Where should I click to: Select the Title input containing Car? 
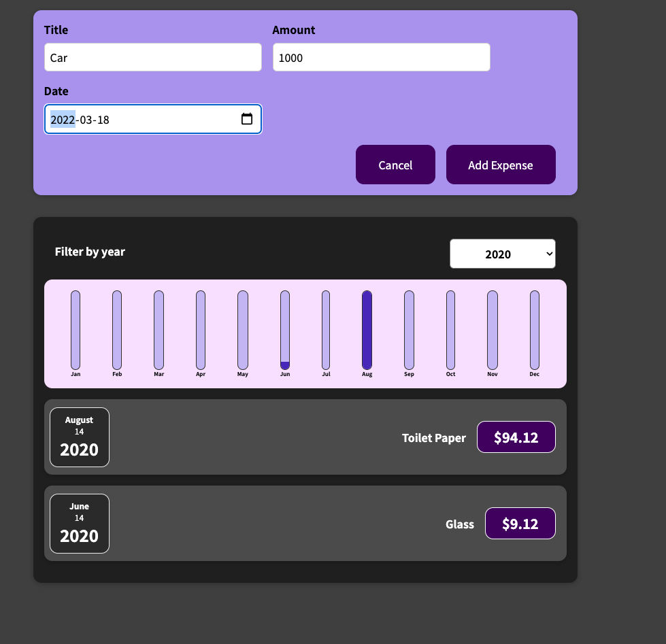(152, 57)
